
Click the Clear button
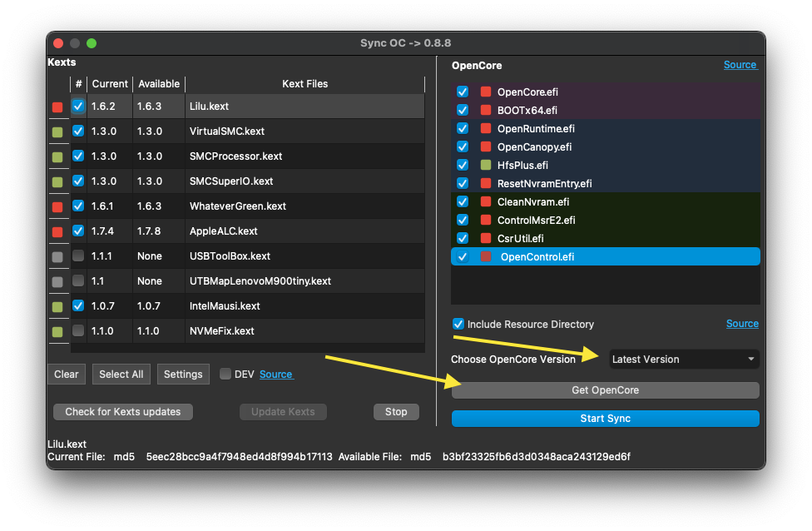(x=67, y=374)
